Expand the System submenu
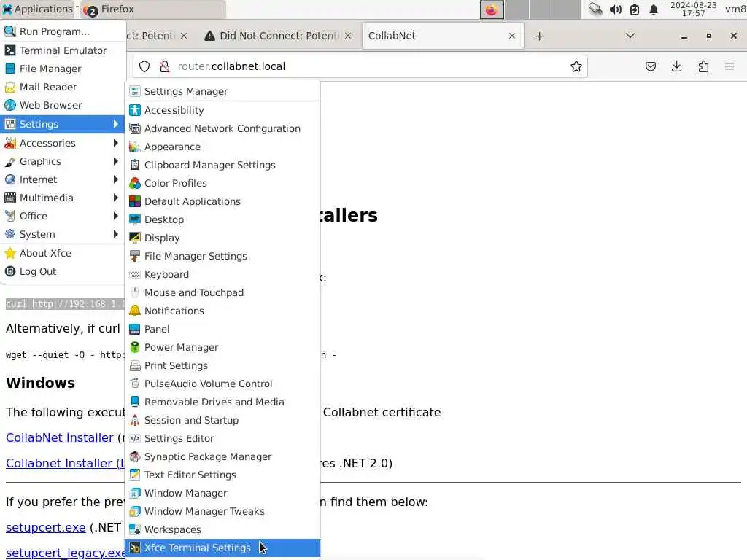The height and width of the screenshot is (560, 747). pos(63,234)
